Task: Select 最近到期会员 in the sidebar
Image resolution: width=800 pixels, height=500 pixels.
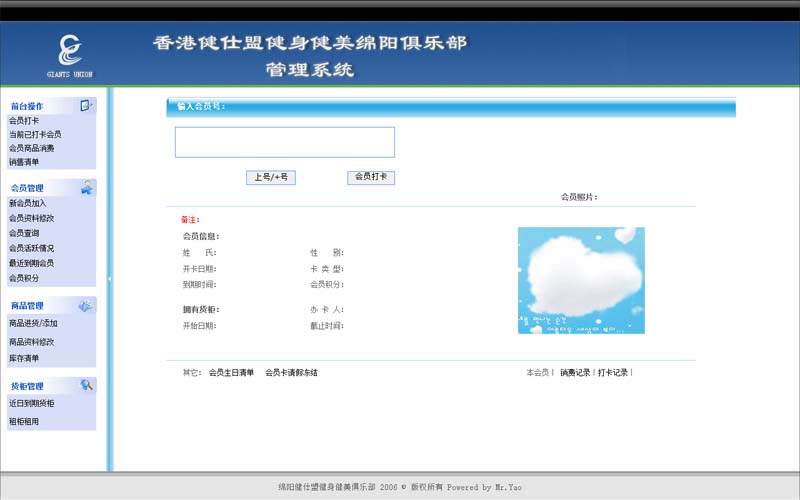Action: click(x=32, y=263)
